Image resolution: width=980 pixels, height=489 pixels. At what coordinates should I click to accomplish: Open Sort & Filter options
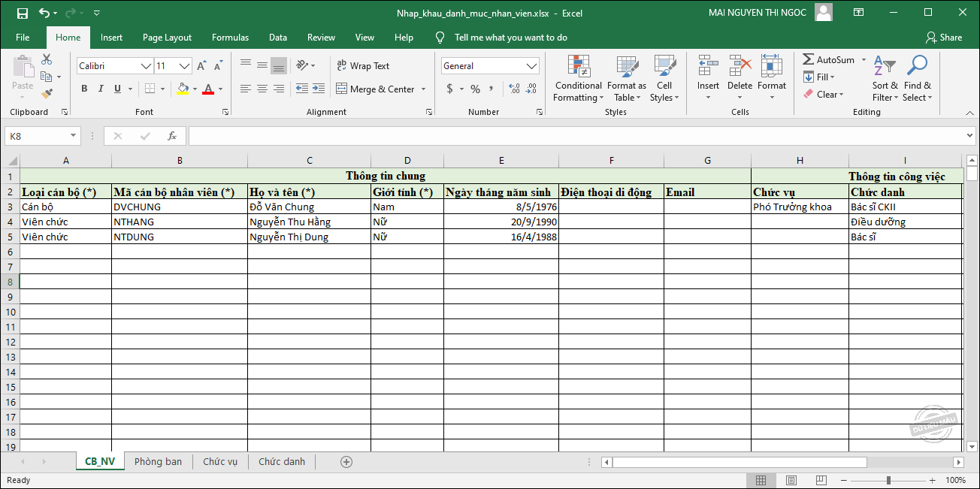pyautogui.click(x=885, y=79)
